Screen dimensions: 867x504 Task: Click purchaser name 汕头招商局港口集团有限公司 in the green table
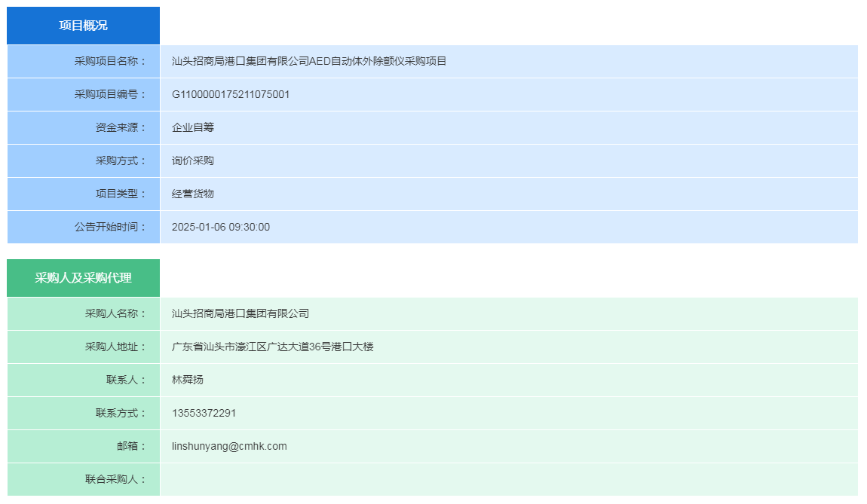(240, 313)
